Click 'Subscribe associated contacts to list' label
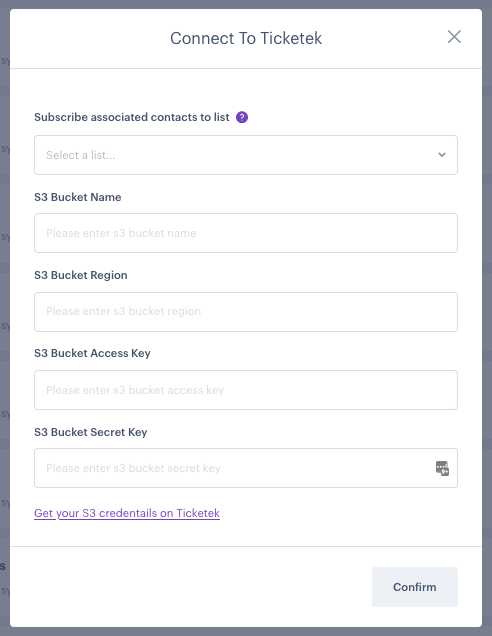Viewport: 492px width, 636px height. (132, 117)
